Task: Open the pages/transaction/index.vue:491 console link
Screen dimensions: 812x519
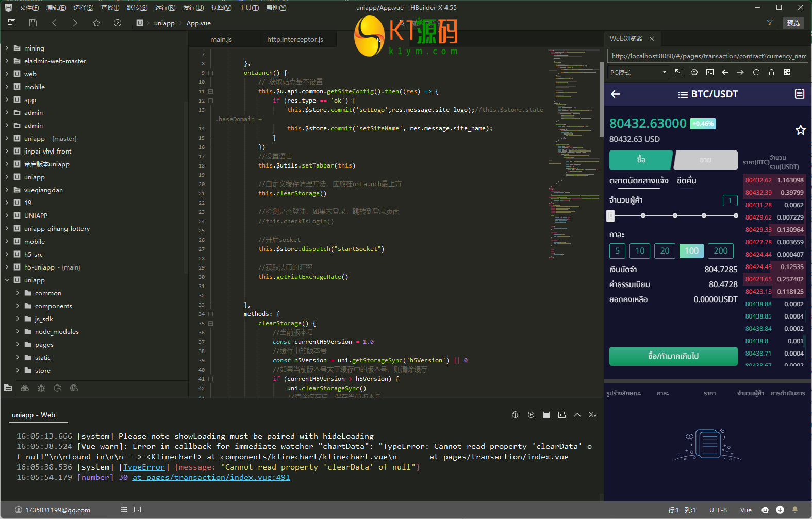Action: point(211,478)
